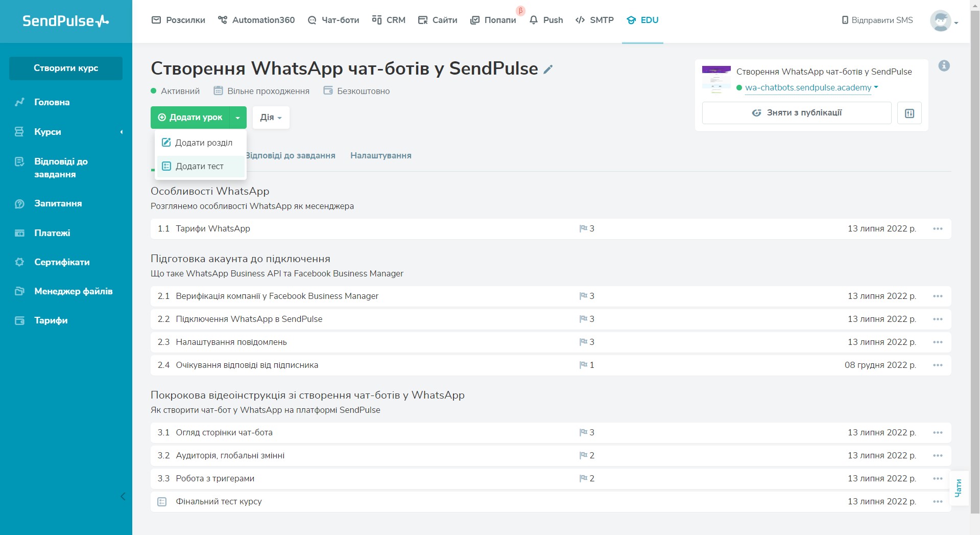Image resolution: width=980 pixels, height=535 pixels.
Task: Click the Сертифікати sidebar icon
Action: (19, 262)
